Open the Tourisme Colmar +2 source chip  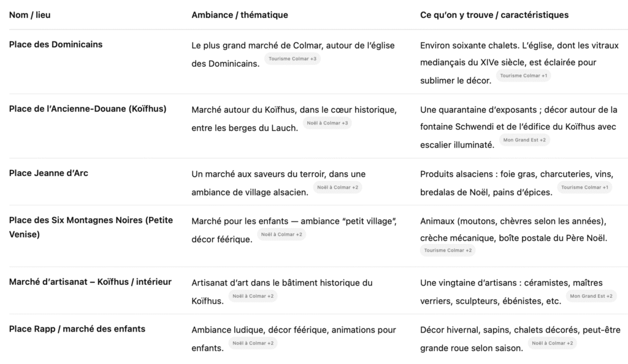pyautogui.click(x=448, y=251)
